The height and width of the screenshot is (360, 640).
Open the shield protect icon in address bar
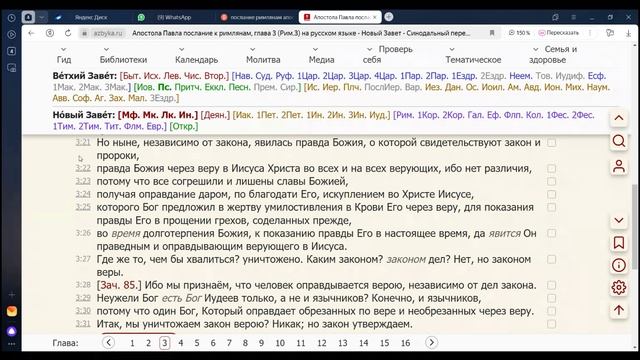50,33
